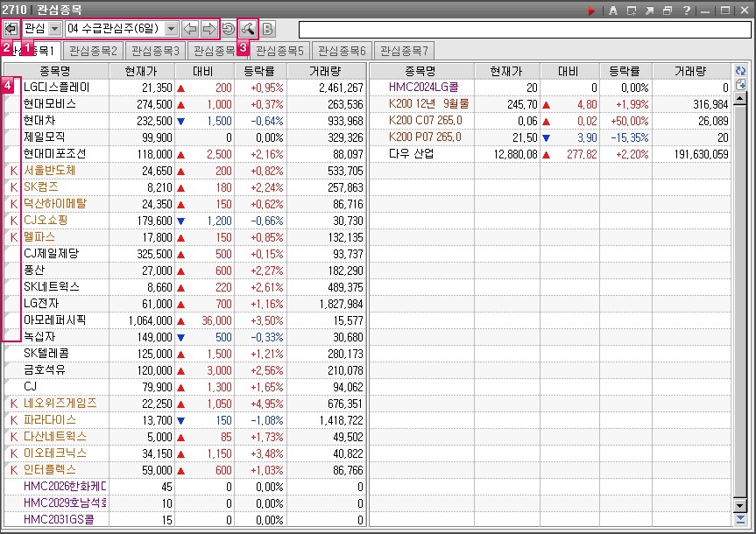Click the speech-bubble memo icon in title bar

pyautogui.click(x=632, y=11)
